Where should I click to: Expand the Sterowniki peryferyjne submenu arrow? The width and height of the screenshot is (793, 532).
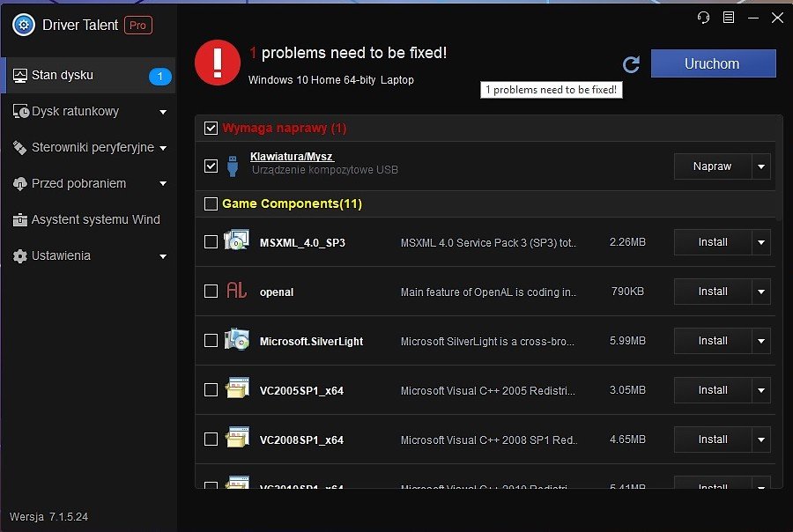163,148
